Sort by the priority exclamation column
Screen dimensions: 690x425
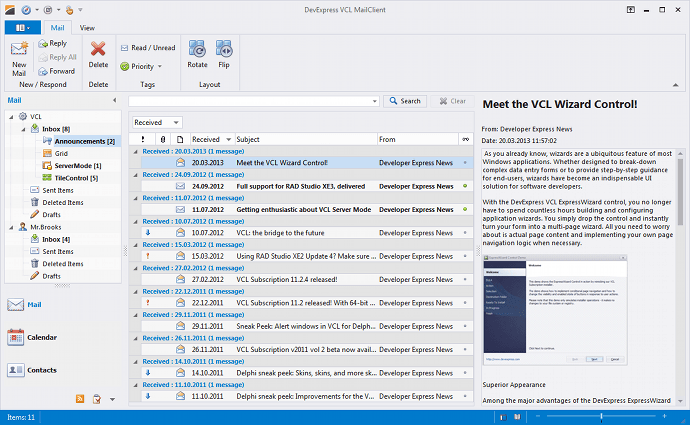[142, 139]
